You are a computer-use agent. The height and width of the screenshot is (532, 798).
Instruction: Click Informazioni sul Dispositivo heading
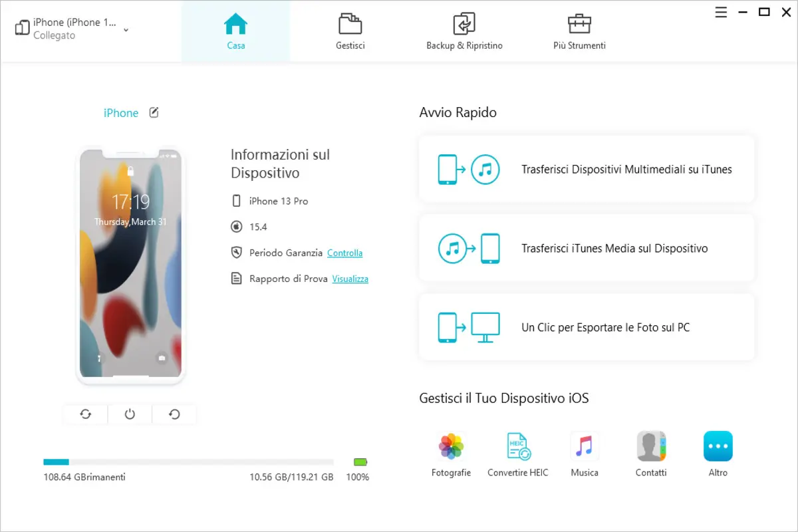coord(280,164)
